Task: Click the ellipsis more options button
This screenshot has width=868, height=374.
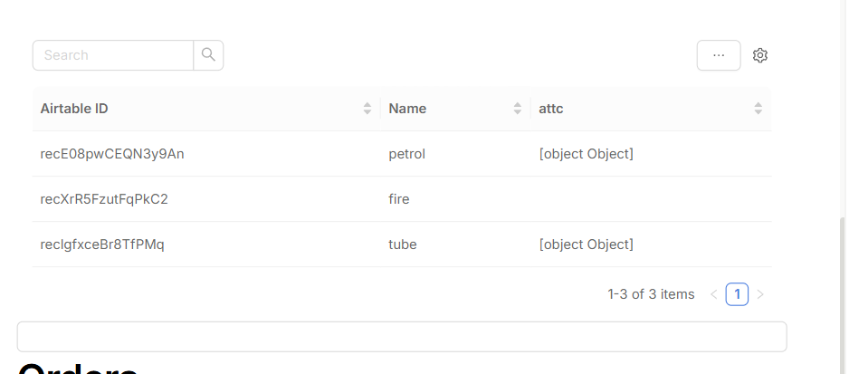Action: pos(719,55)
